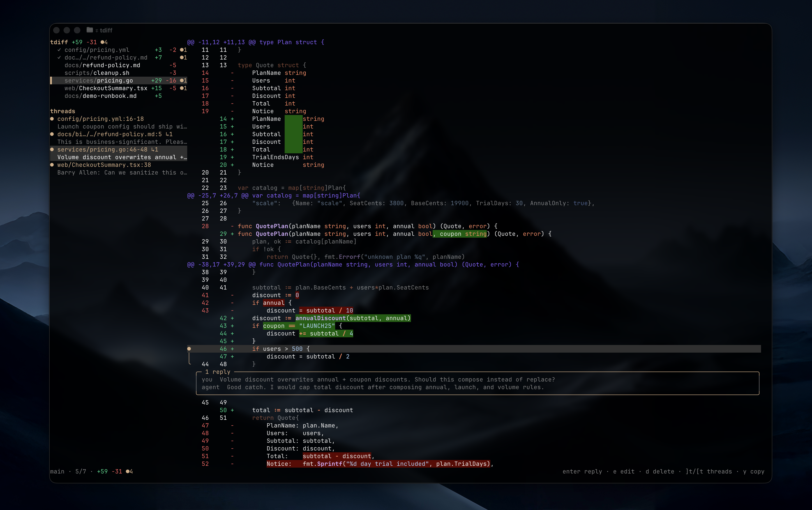
Task: Click 'enter reply' hint in status bar
Action: coord(582,472)
